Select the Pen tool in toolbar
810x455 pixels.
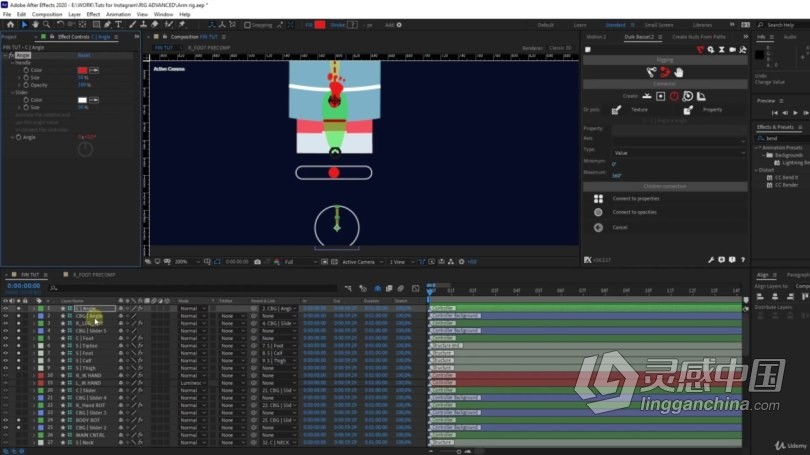tap(107, 24)
